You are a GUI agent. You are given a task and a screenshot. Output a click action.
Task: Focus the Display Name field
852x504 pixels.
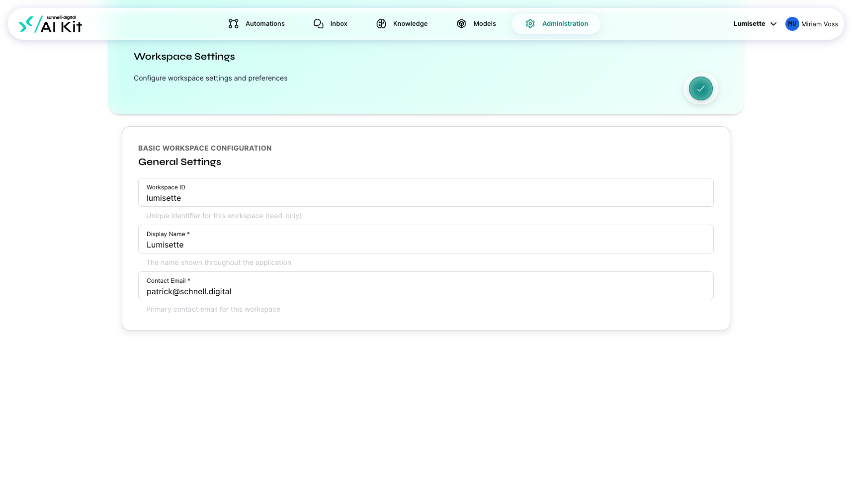(426, 239)
